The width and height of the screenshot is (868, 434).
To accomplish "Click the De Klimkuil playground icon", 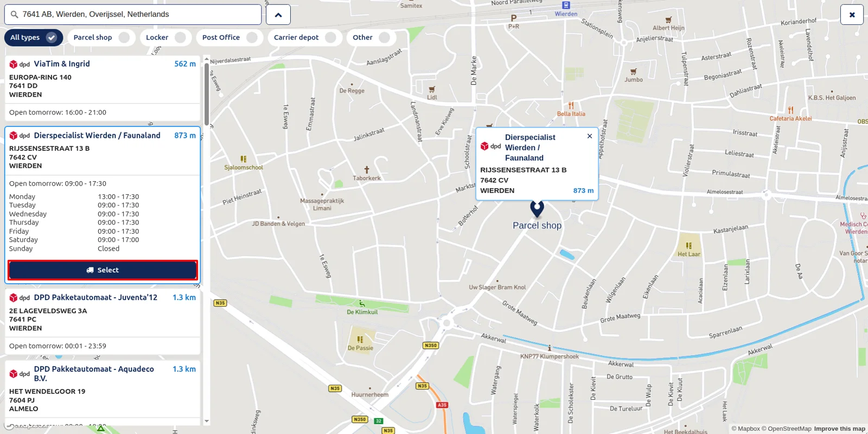I will click(362, 304).
